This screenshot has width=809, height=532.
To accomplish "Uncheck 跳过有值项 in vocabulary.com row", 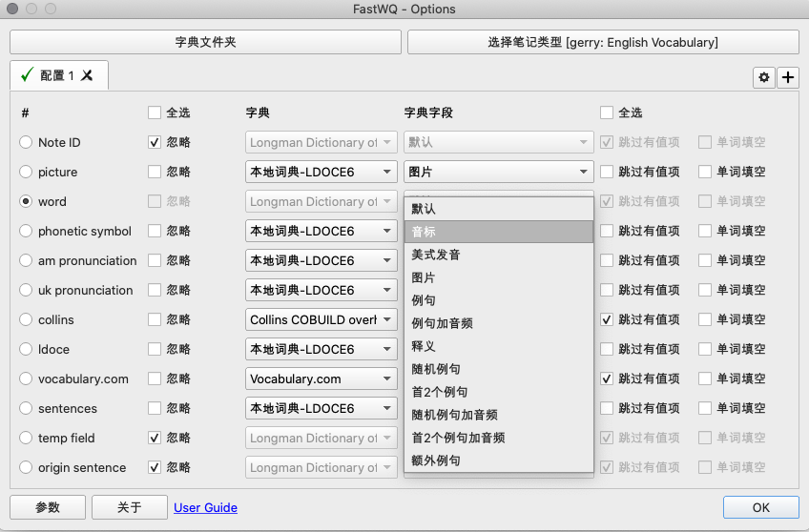I will pyautogui.click(x=607, y=379).
